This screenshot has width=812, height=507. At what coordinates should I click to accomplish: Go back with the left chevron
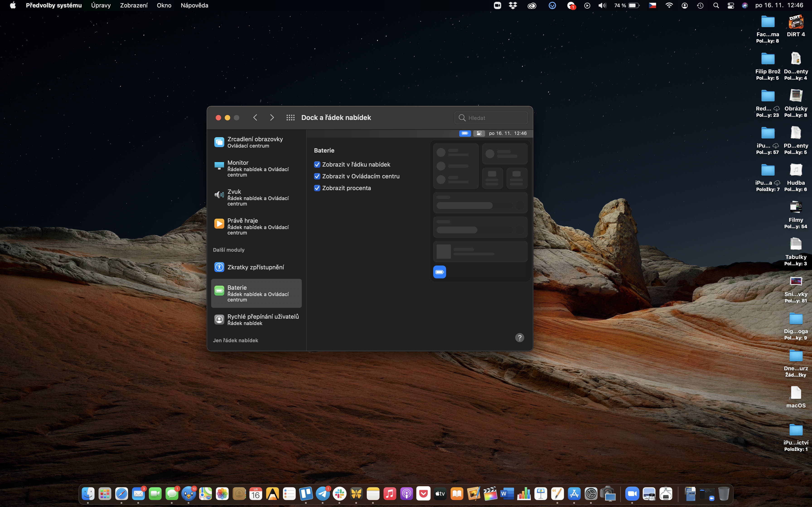click(x=255, y=118)
